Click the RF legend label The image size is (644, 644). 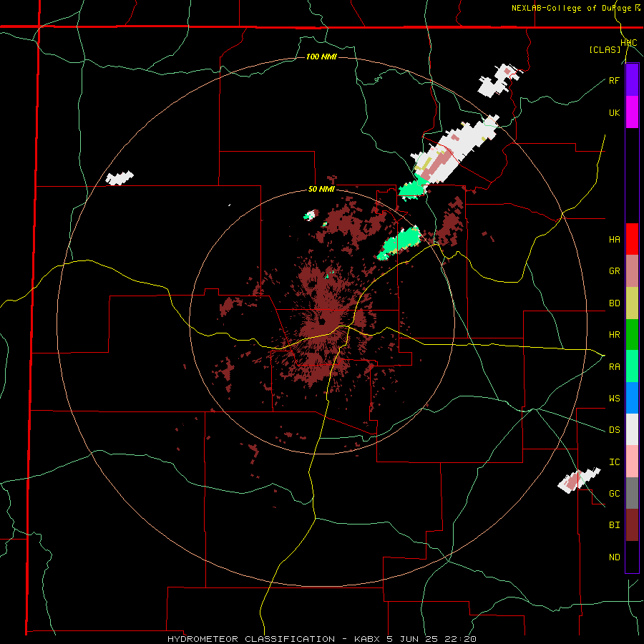(x=614, y=80)
